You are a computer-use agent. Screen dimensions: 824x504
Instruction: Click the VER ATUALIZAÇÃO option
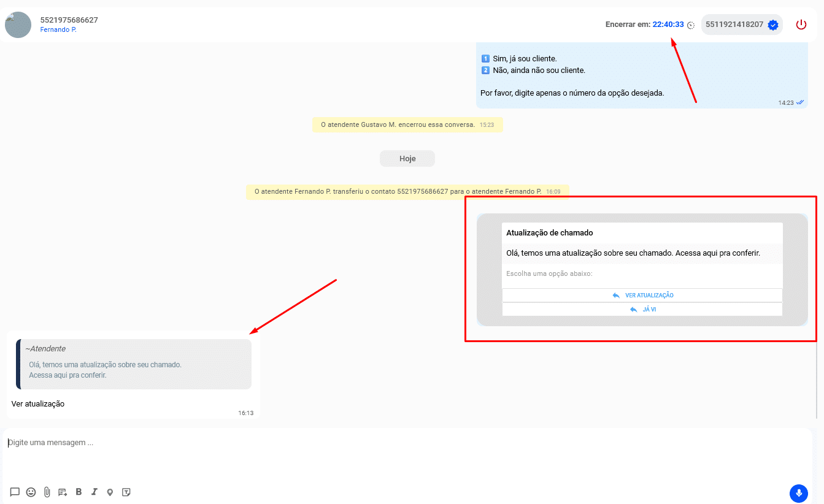point(642,295)
